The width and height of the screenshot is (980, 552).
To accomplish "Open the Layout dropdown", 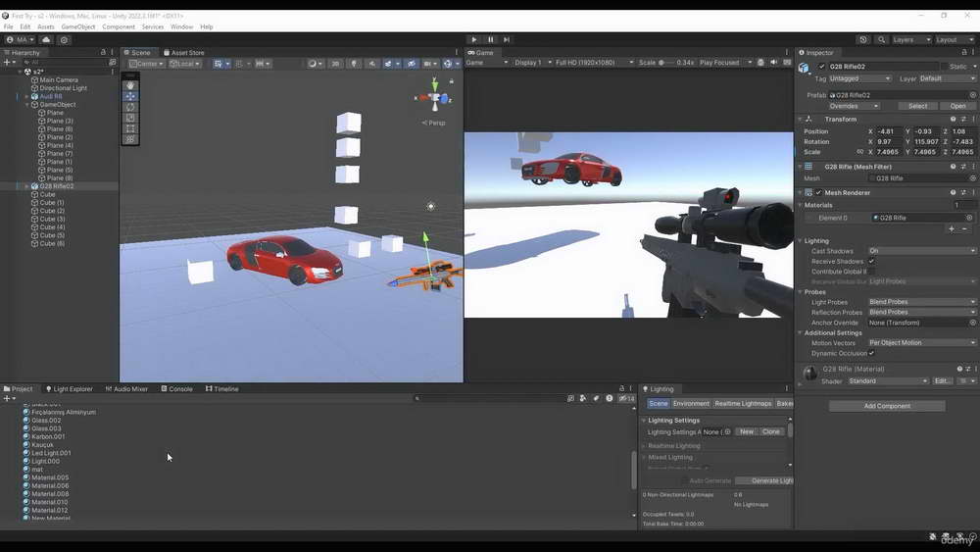I will coord(954,39).
